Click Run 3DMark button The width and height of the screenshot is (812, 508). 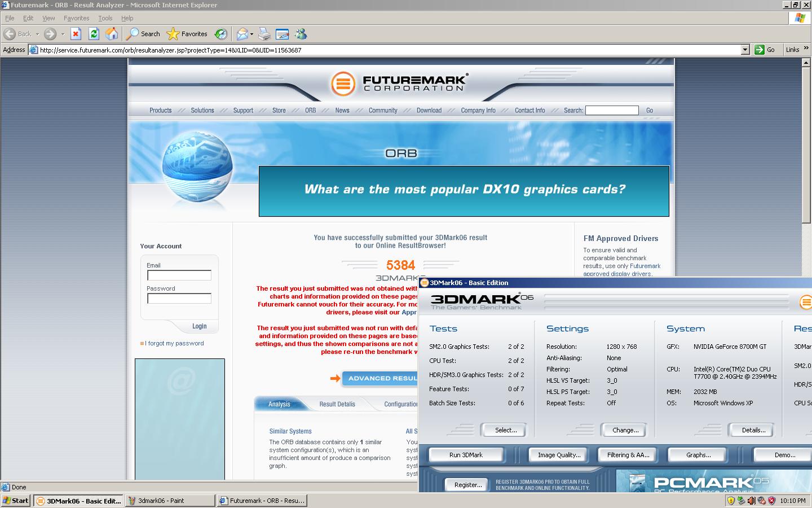[466, 455]
